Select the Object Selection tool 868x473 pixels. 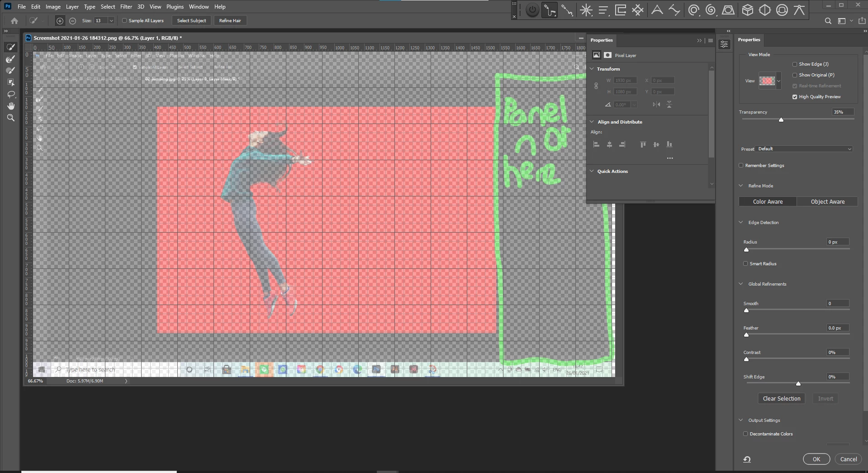click(11, 82)
